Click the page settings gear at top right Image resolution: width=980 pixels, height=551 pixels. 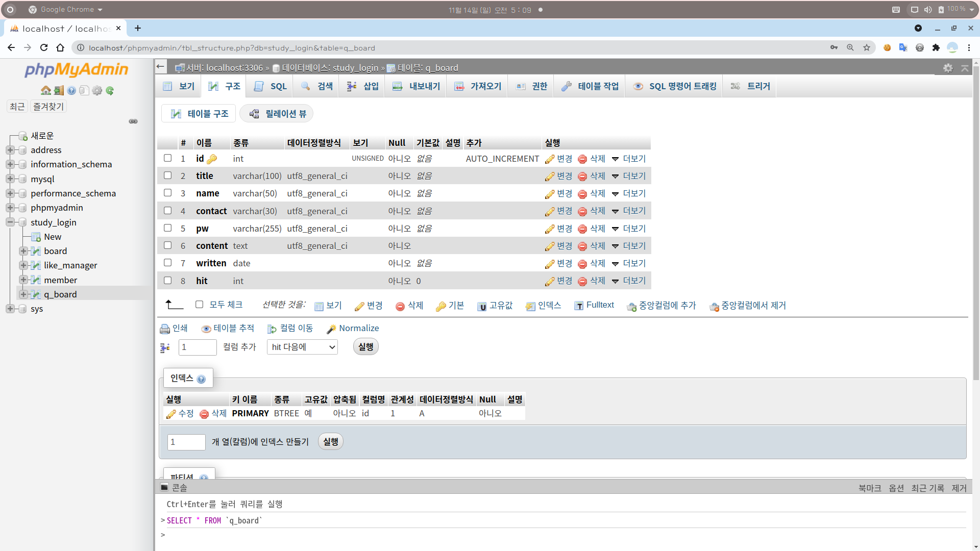[948, 68]
